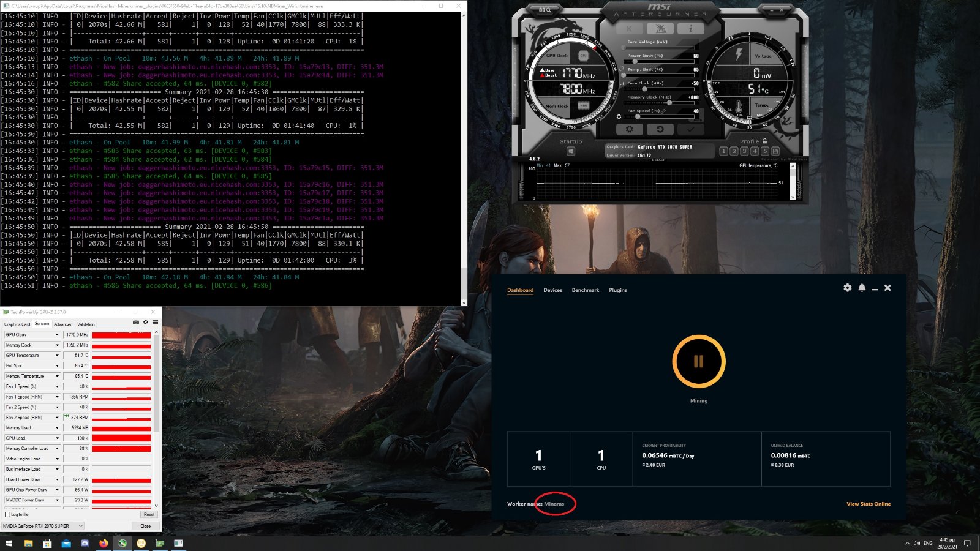The image size is (980, 551).
Task: Switch to the NiceHash Devices tab
Action: click(552, 290)
